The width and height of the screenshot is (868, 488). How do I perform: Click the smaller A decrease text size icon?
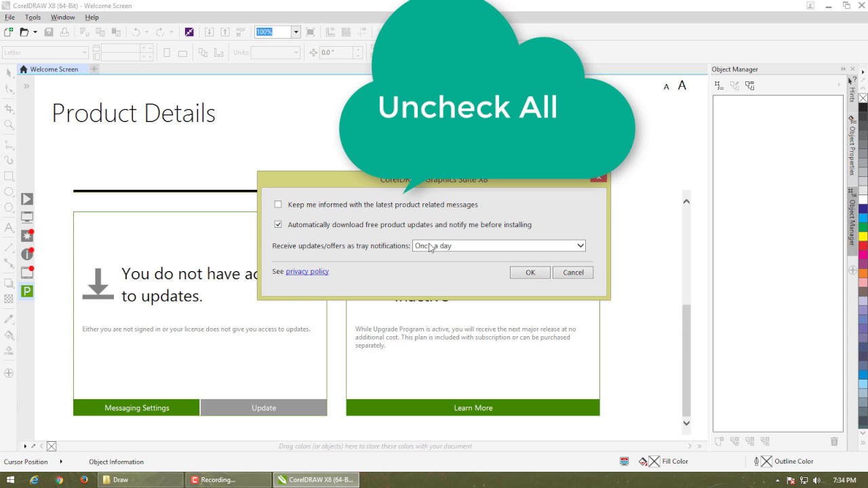(x=666, y=87)
